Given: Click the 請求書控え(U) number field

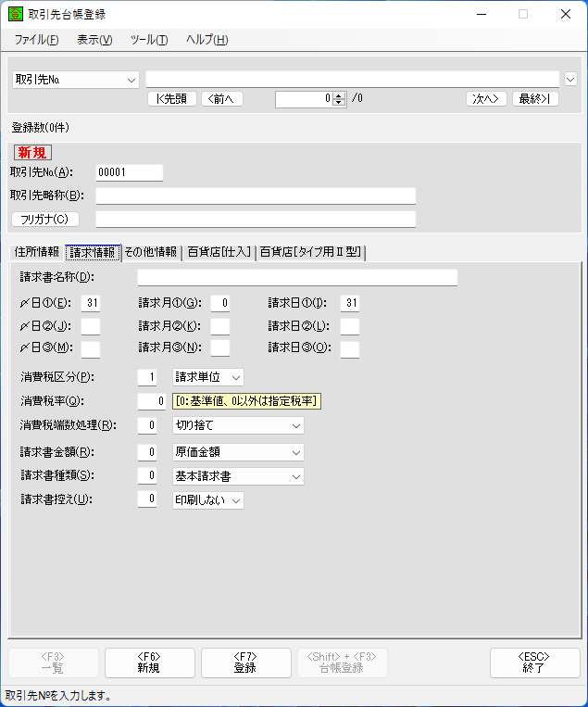Looking at the screenshot, I should 147,499.
